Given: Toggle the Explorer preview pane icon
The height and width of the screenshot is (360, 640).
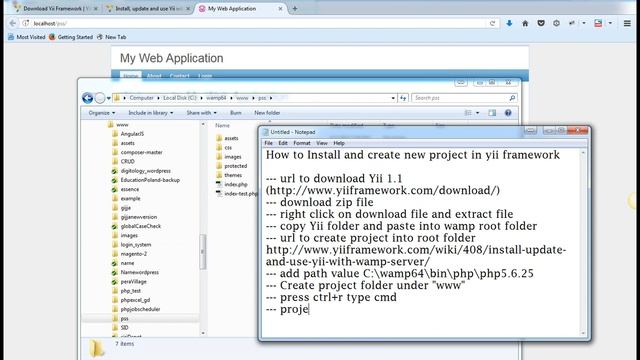Looking at the screenshot, I should pos(492,113).
